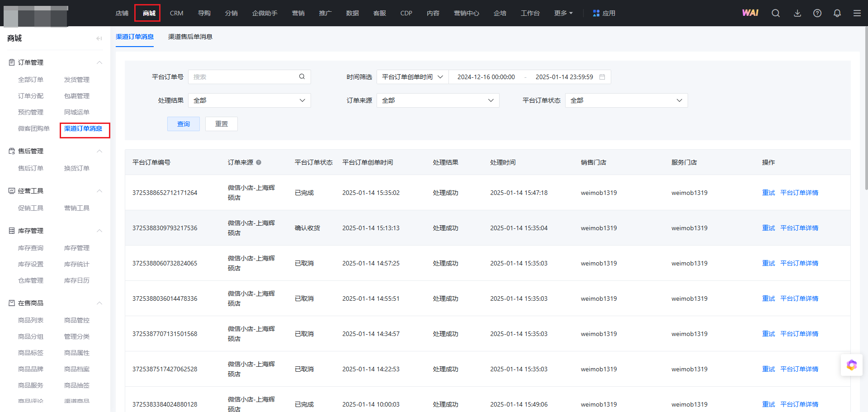
Task: Click the search magnifier in top bar
Action: click(776, 13)
